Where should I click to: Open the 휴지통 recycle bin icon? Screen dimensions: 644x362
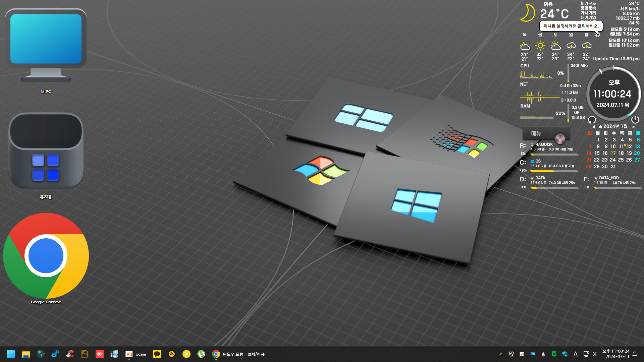pyautogui.click(x=46, y=156)
